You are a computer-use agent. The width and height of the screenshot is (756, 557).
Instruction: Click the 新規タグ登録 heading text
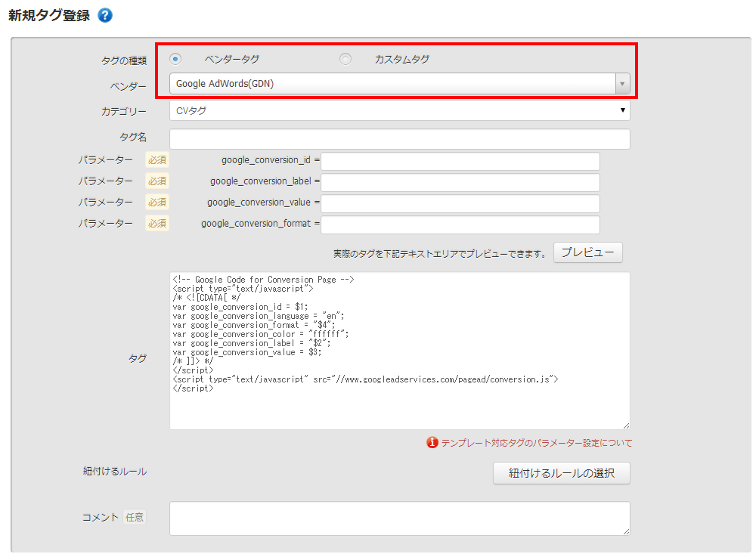(x=49, y=15)
